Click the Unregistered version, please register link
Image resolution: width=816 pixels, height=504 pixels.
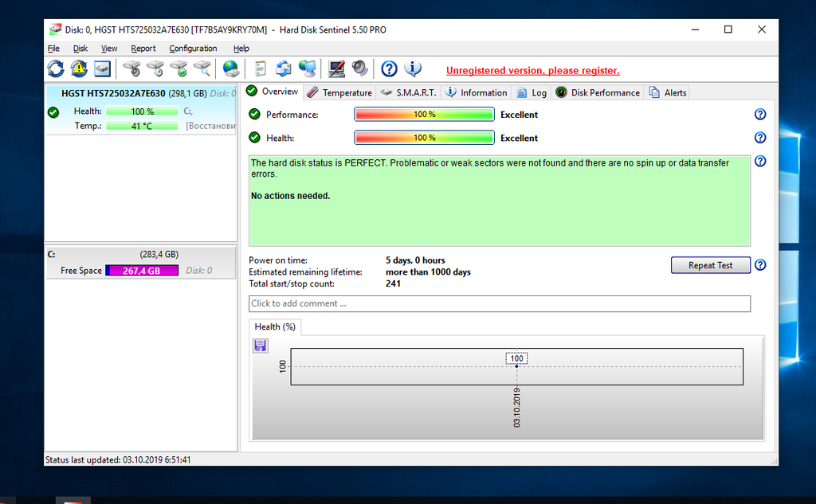pyautogui.click(x=533, y=71)
